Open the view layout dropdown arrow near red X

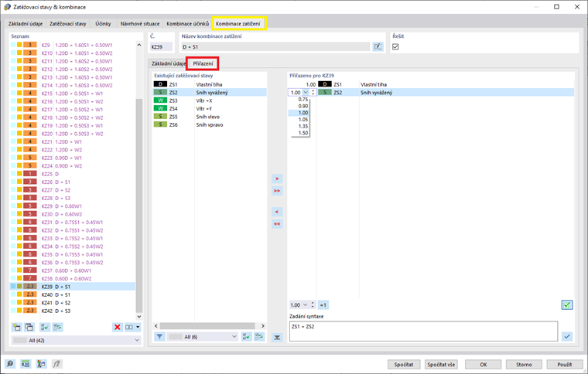[138, 327]
